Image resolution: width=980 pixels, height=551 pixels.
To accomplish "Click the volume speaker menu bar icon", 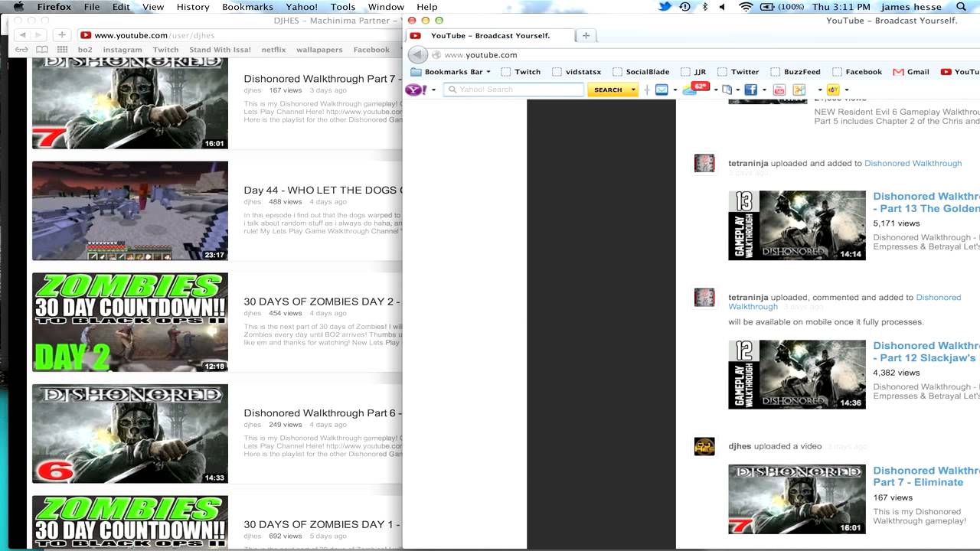I will pos(722,7).
